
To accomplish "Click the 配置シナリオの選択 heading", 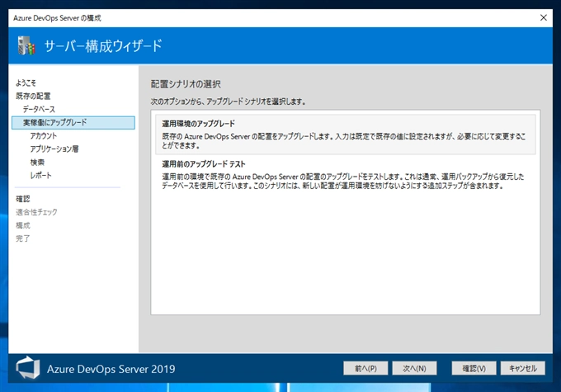I will tap(186, 84).
